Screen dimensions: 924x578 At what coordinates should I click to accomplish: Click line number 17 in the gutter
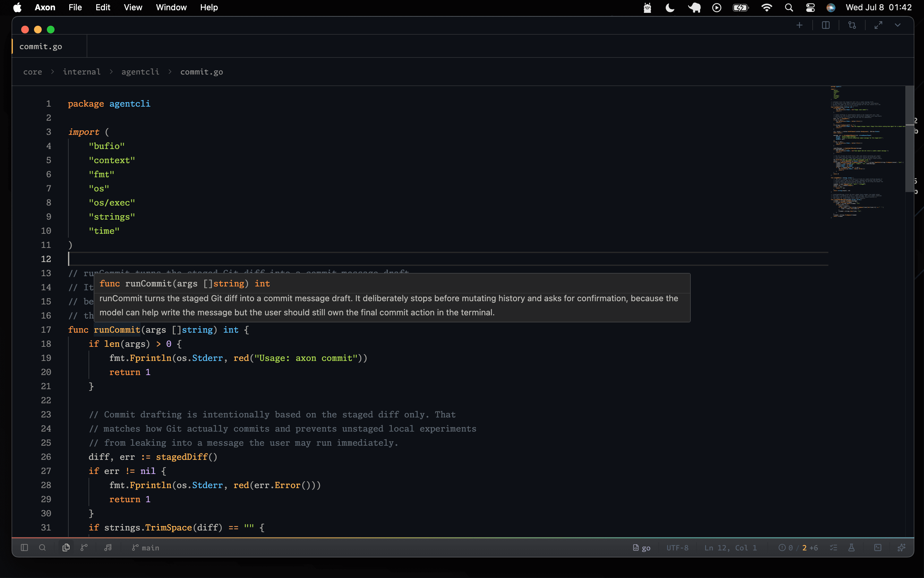click(x=46, y=329)
